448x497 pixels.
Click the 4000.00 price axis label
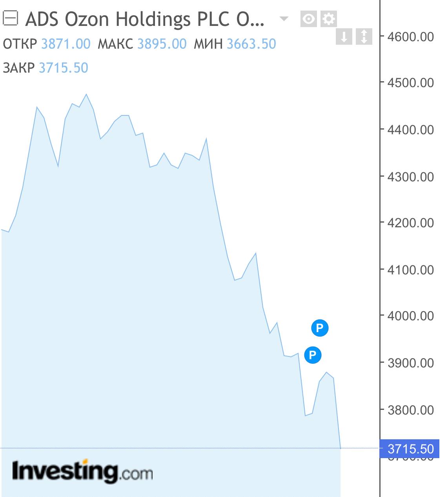(410, 316)
